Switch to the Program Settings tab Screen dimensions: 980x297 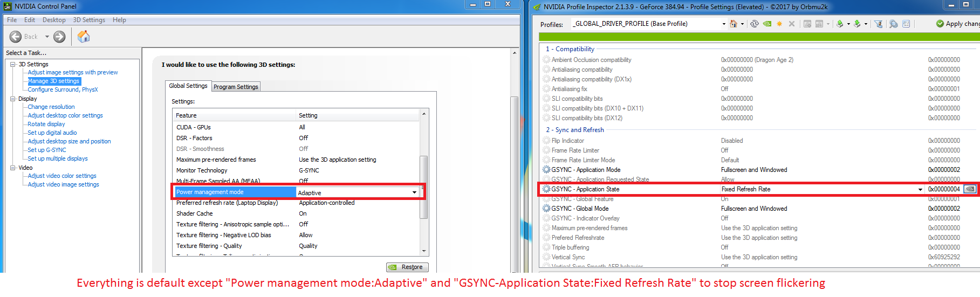(x=236, y=87)
